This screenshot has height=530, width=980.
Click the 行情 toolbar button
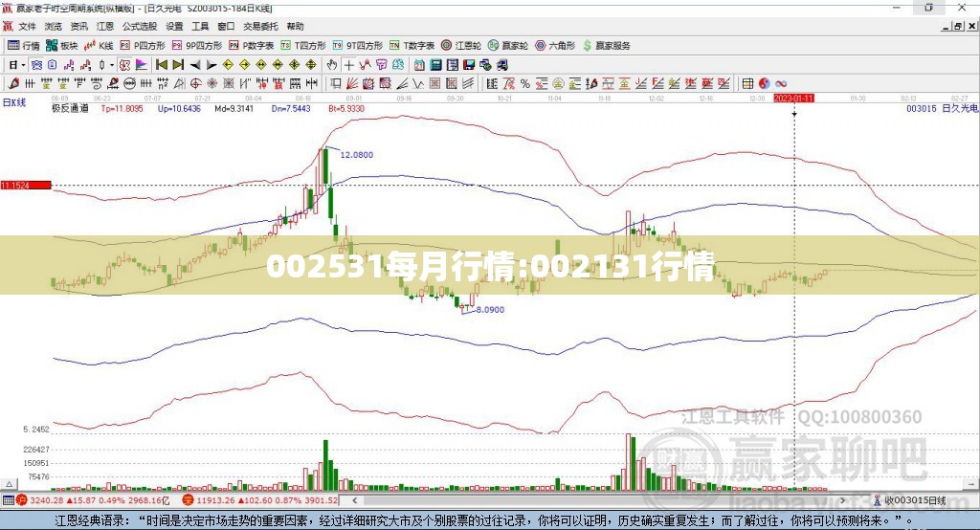(x=24, y=46)
